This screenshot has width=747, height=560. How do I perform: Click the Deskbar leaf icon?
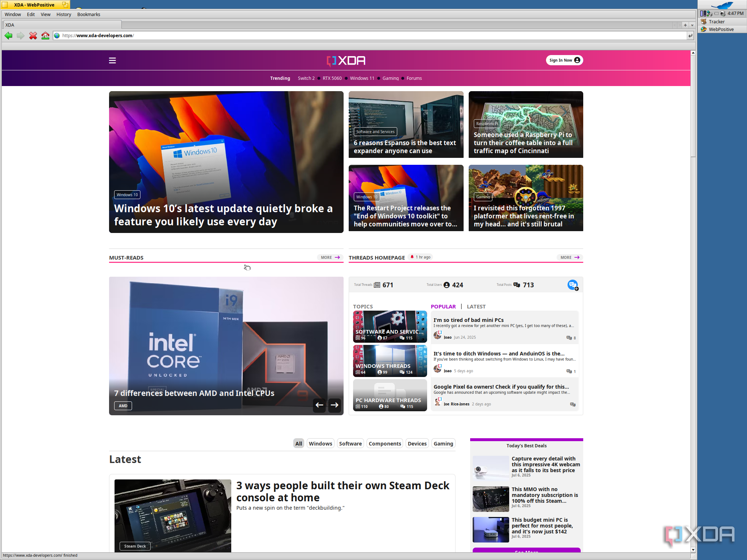pyautogui.click(x=722, y=5)
